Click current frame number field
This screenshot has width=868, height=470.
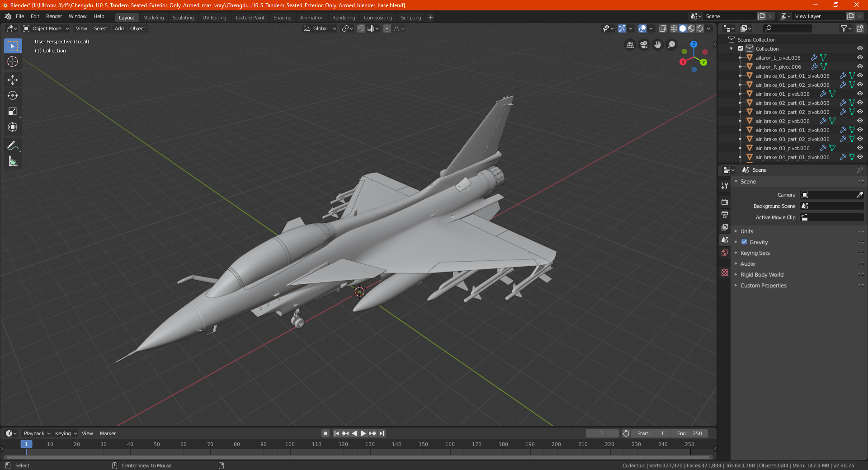click(x=602, y=433)
